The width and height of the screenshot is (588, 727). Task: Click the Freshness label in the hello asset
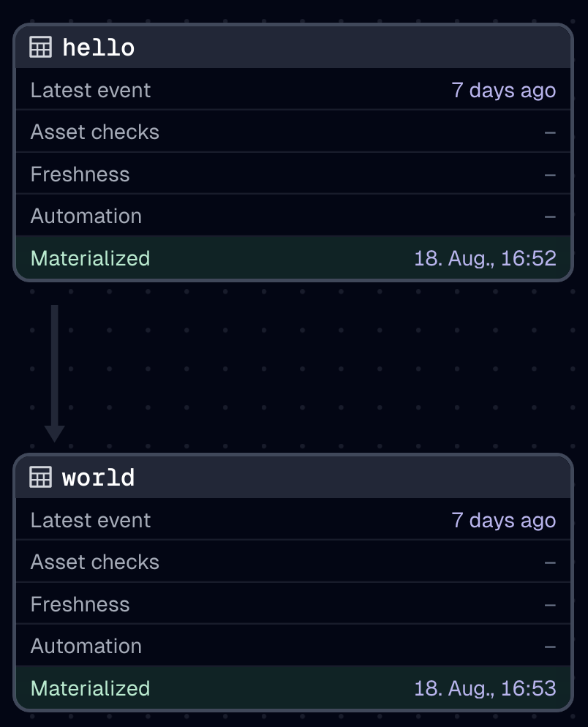point(80,175)
